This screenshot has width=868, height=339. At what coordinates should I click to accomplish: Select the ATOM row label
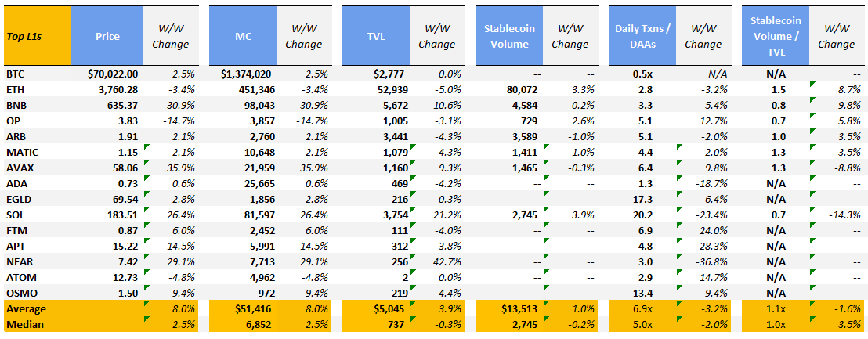point(20,277)
